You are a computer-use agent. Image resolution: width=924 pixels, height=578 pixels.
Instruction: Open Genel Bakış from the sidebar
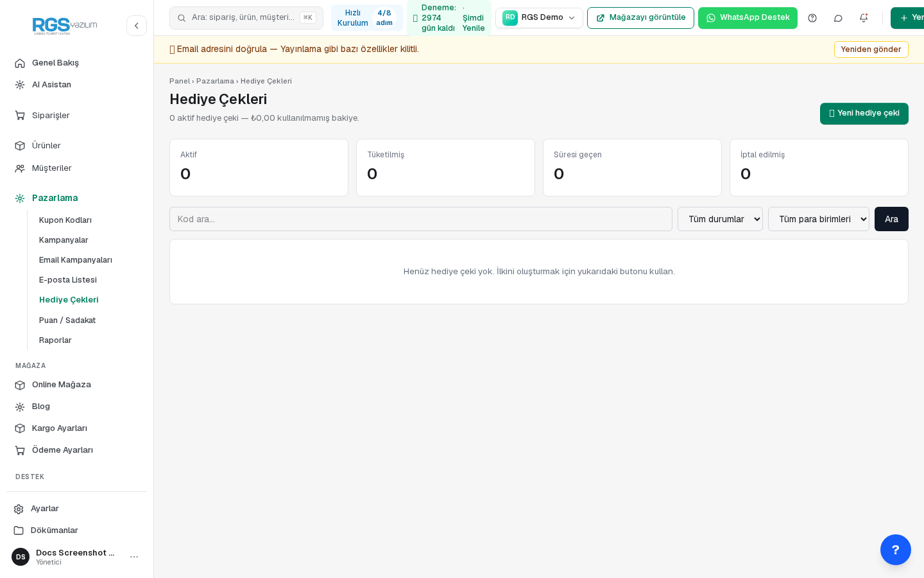click(77, 63)
